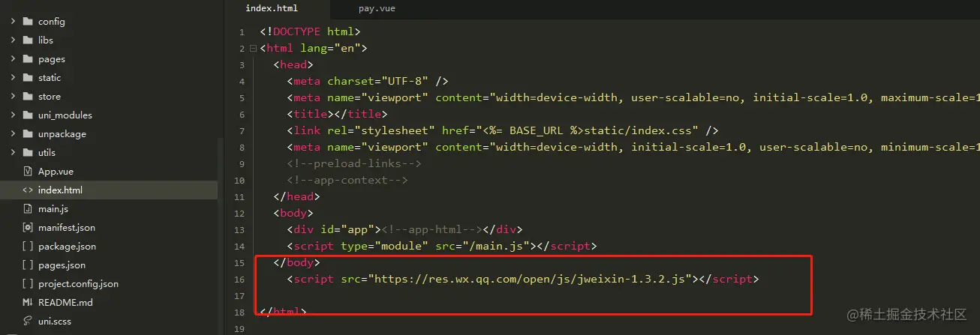
Task: Place cursor on the DOCTYPE html declaration
Action: click(311, 32)
